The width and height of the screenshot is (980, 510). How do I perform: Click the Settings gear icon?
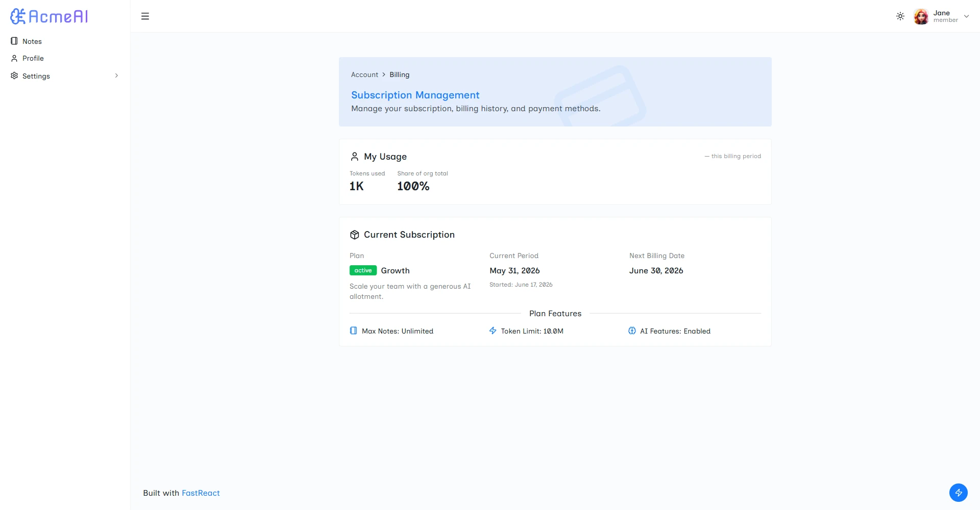pyautogui.click(x=14, y=75)
